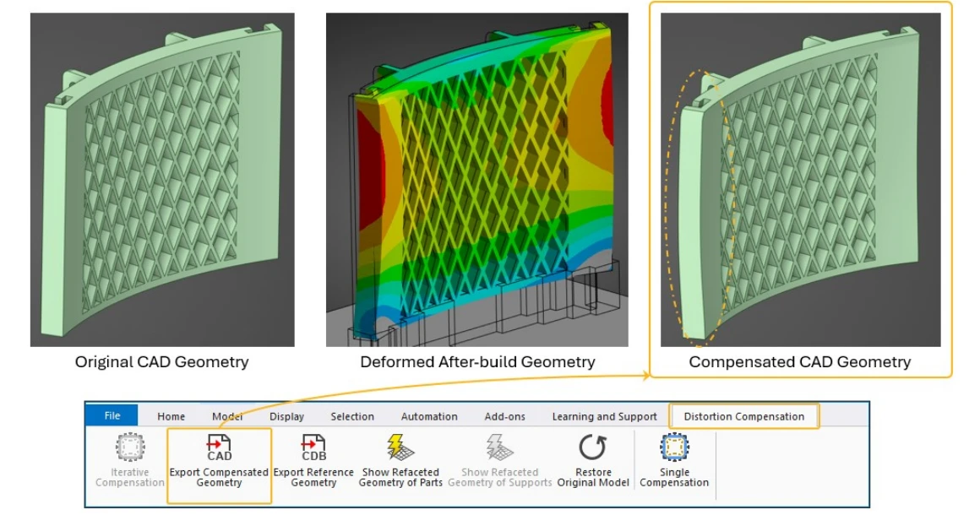Open the Automation tab
This screenshot has width=980, height=515.
[x=428, y=415]
